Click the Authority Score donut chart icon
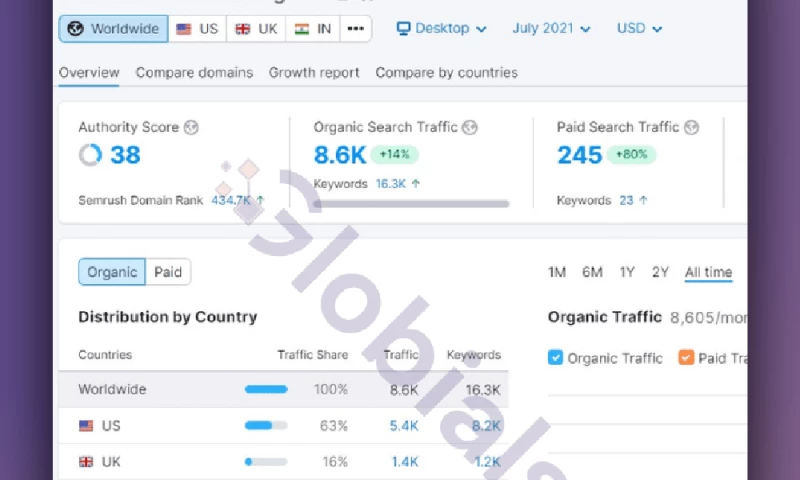 [x=91, y=155]
